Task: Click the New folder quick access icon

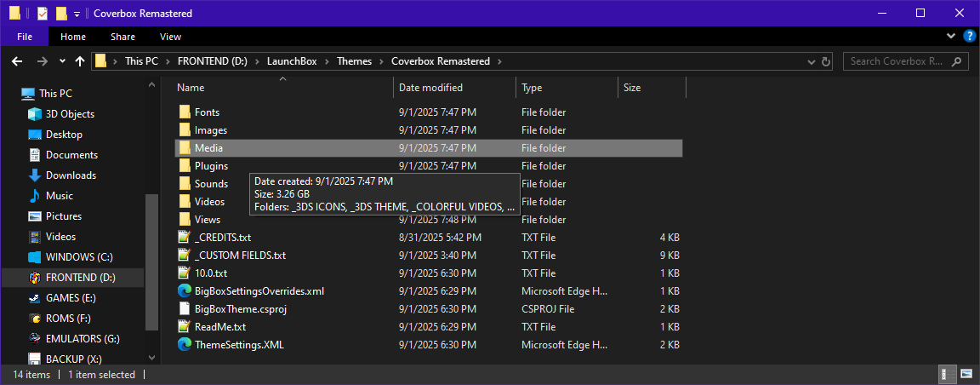Action: 61,13
